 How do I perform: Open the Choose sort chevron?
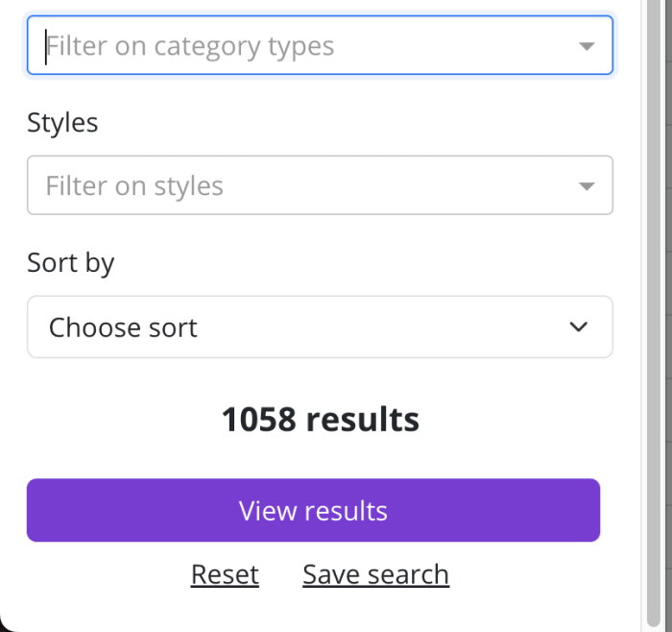pyautogui.click(x=578, y=328)
